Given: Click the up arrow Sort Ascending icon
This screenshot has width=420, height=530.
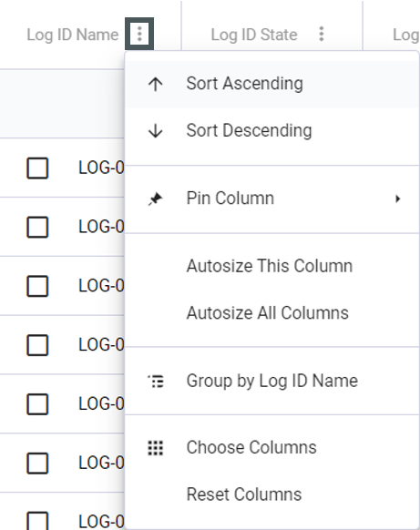Looking at the screenshot, I should [x=156, y=84].
